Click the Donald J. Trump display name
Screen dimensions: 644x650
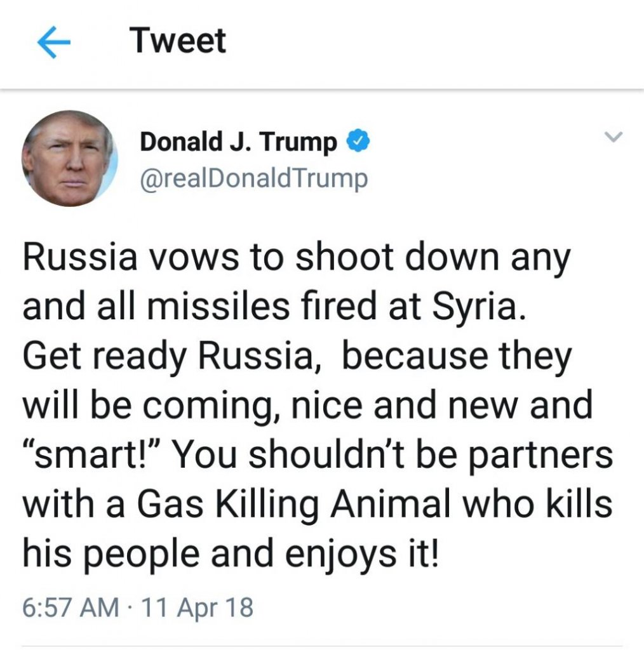pyautogui.click(x=238, y=142)
